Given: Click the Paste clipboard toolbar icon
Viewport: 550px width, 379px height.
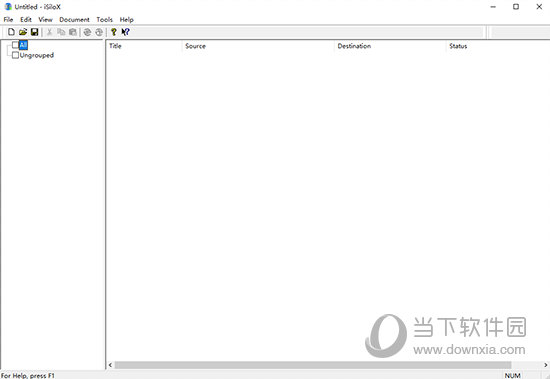Looking at the screenshot, I should pos(73,32).
